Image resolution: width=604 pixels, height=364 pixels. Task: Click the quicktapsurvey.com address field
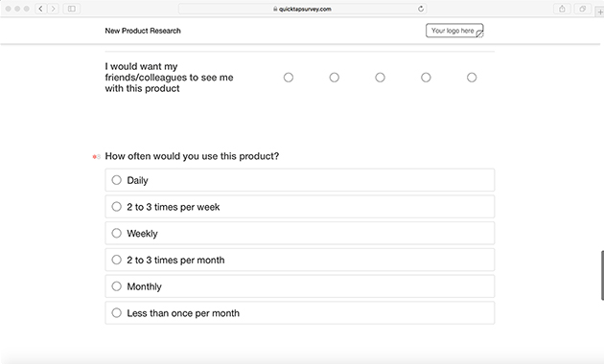pos(302,9)
